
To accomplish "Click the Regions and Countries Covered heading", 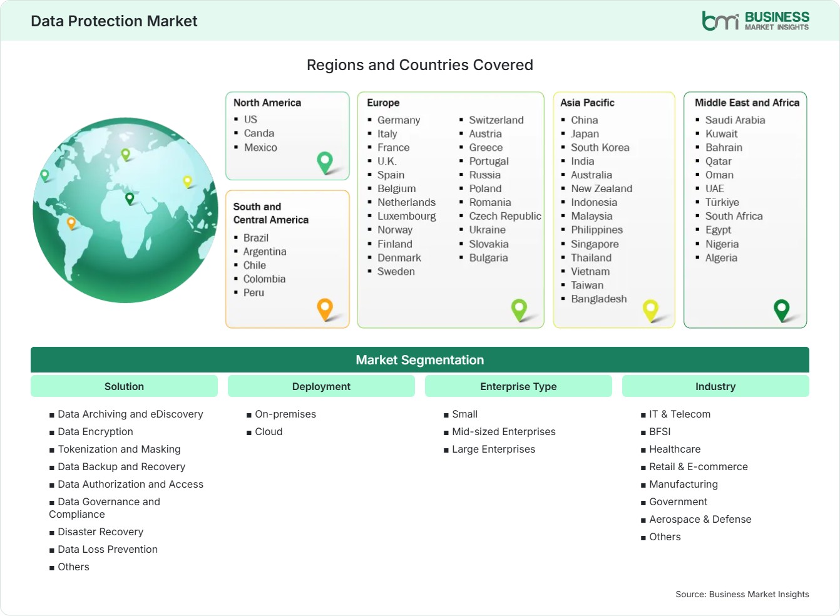I will [420, 65].
